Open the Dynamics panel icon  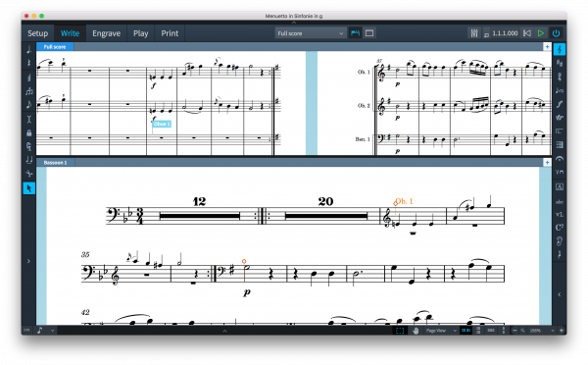(x=560, y=104)
